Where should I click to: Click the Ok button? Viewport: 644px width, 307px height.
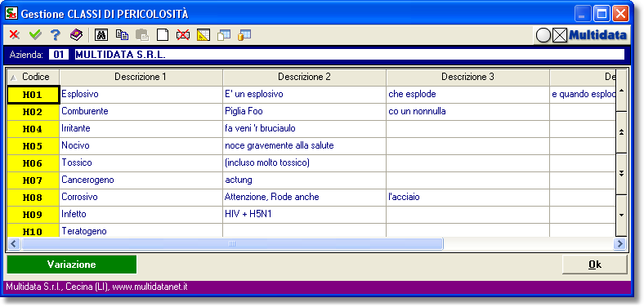click(595, 265)
